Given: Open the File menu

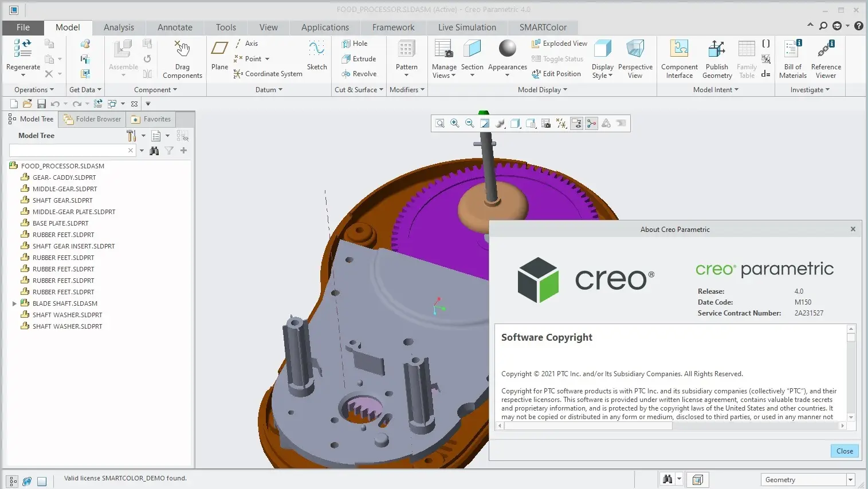Looking at the screenshot, I should pyautogui.click(x=23, y=27).
